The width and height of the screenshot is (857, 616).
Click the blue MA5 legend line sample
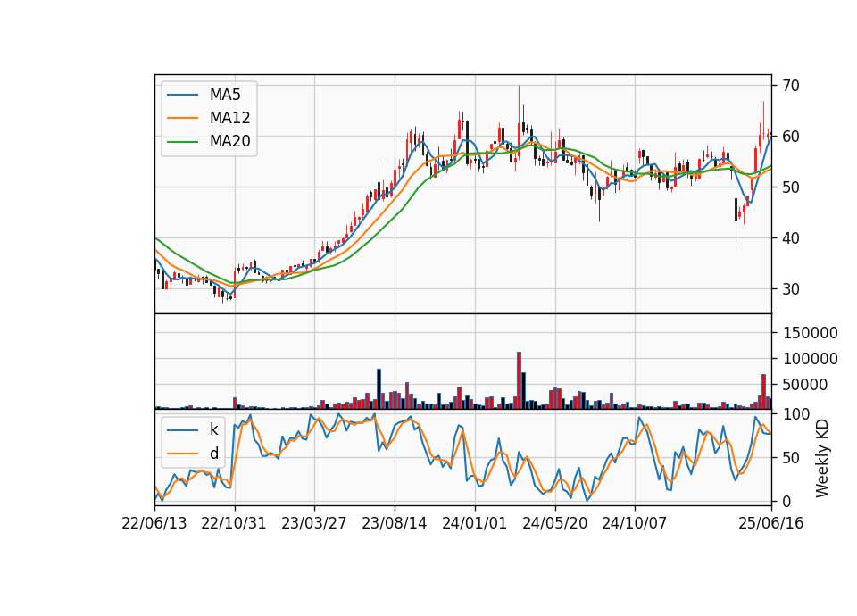coord(182,96)
